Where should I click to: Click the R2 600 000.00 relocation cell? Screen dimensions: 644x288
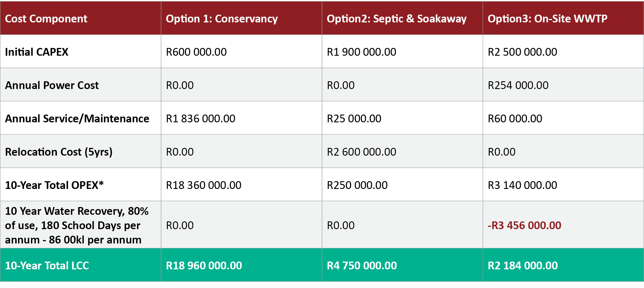tap(361, 152)
